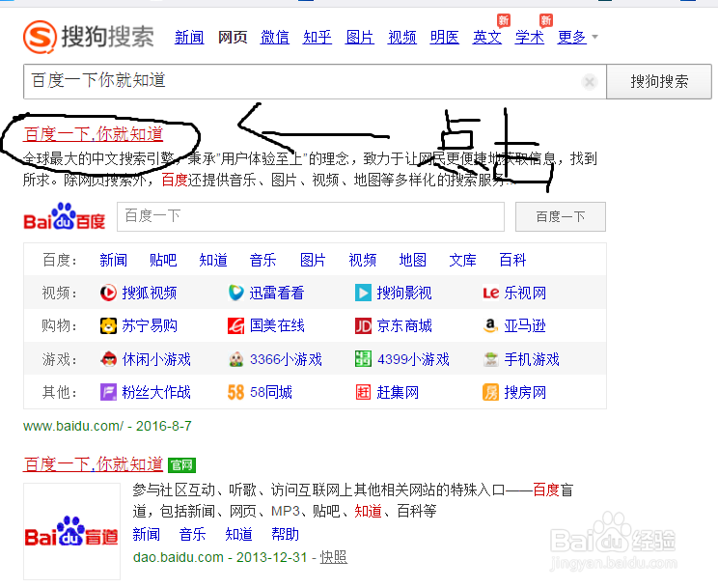This screenshot has height=588, width=718.
Task: Open the 新闻 link under dao result
Action: coord(146,534)
